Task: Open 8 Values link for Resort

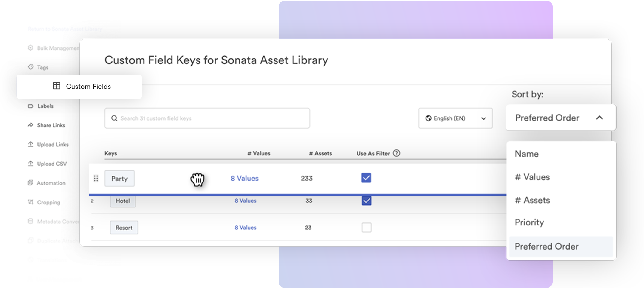Action: (x=246, y=228)
